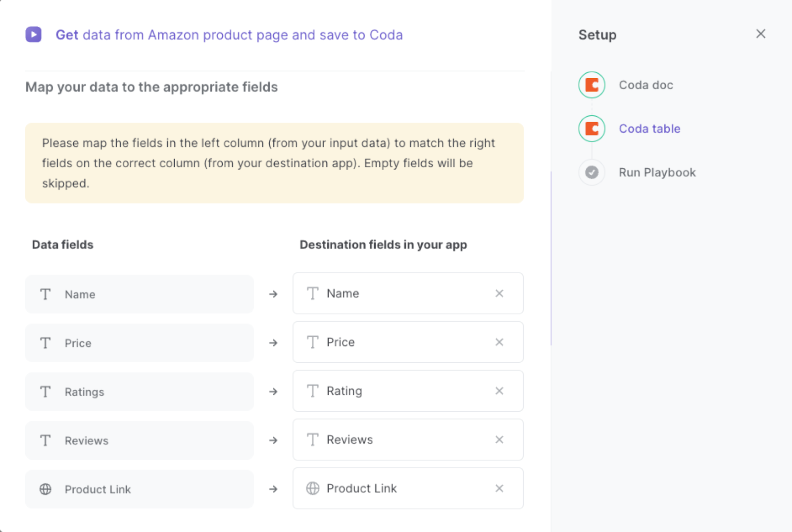This screenshot has width=792, height=532.
Task: Open the playbook title link
Action: (x=229, y=35)
